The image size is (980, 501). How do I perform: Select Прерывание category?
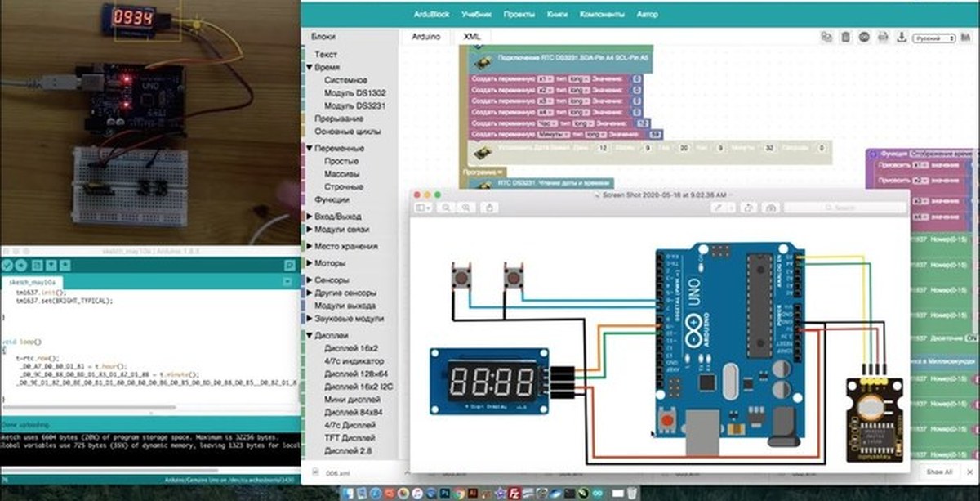tap(339, 119)
